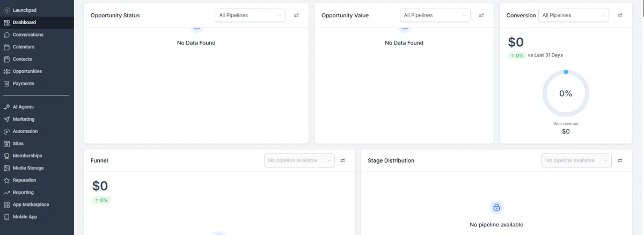This screenshot has width=644, height=235.
Task: Open Funnel widget filter settings icon
Action: click(x=343, y=160)
